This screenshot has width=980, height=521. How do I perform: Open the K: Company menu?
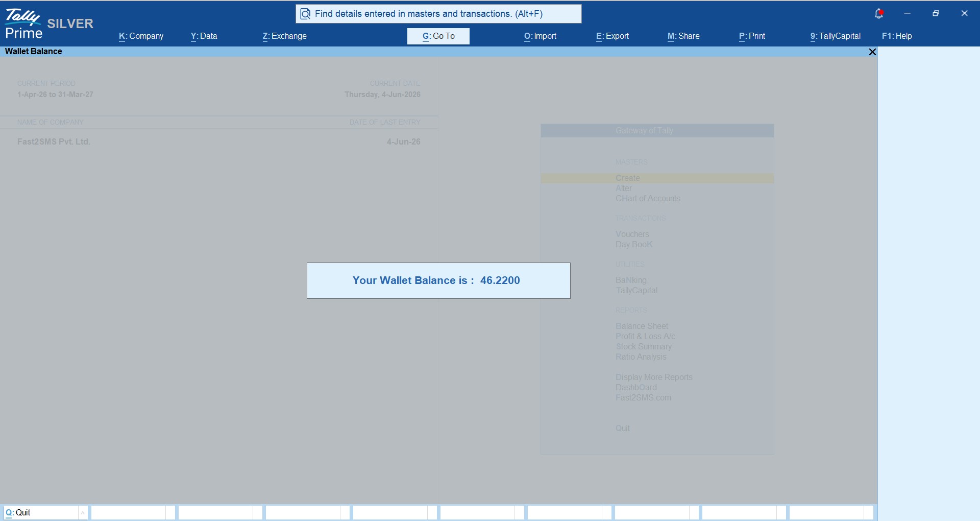[x=141, y=36]
